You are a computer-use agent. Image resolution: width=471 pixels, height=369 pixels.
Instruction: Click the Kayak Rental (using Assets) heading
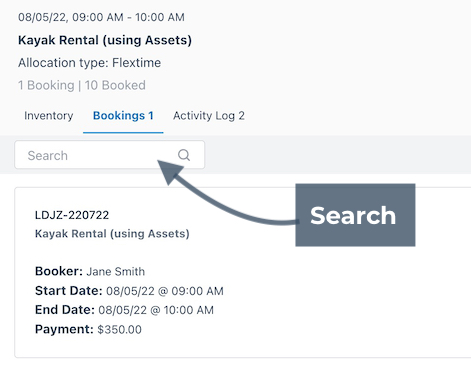click(105, 40)
